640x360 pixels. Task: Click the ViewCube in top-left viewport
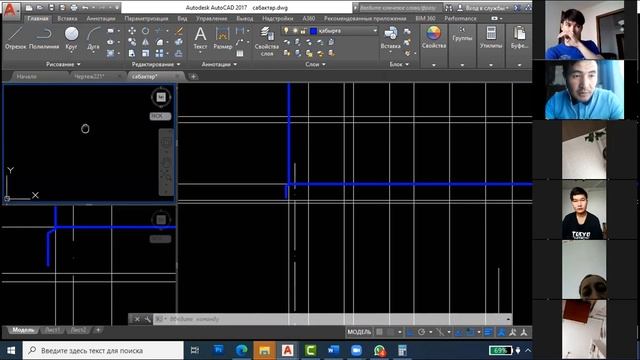161,97
